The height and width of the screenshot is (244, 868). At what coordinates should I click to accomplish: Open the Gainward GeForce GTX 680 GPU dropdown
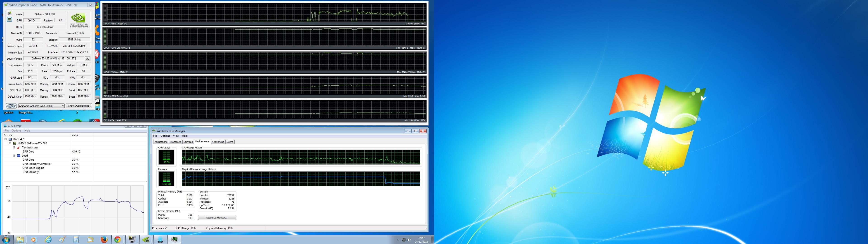point(41,106)
